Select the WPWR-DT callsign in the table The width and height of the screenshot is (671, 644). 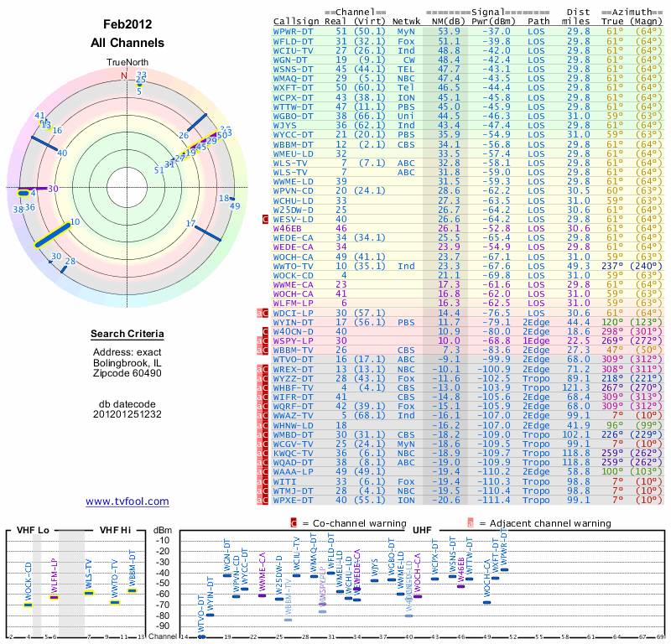tap(294, 30)
